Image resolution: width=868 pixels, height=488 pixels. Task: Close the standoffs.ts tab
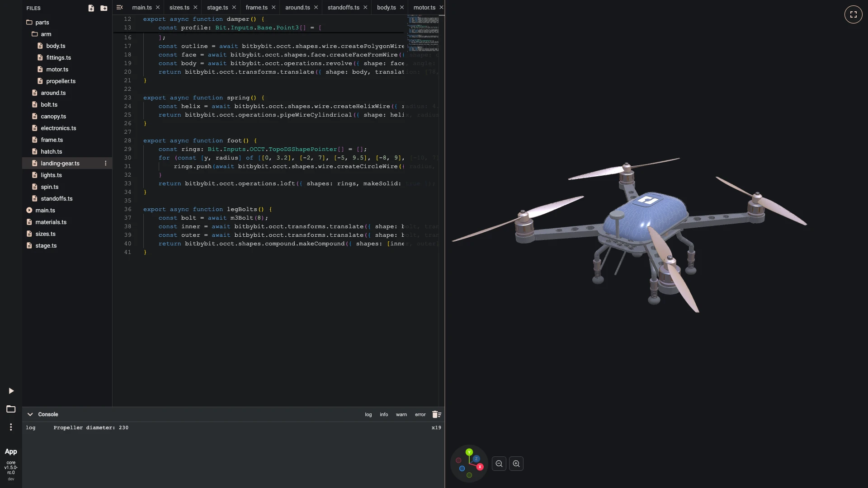click(365, 7)
